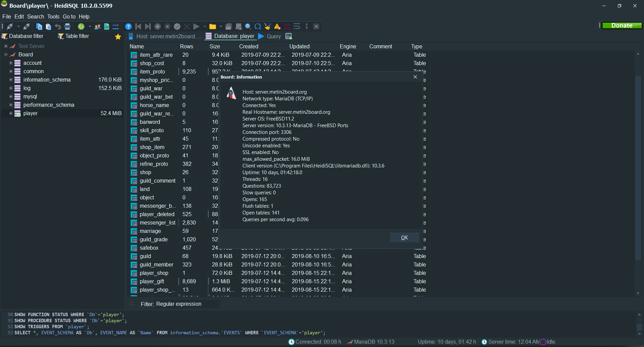Collapse the Board session tree node

(x=6, y=54)
